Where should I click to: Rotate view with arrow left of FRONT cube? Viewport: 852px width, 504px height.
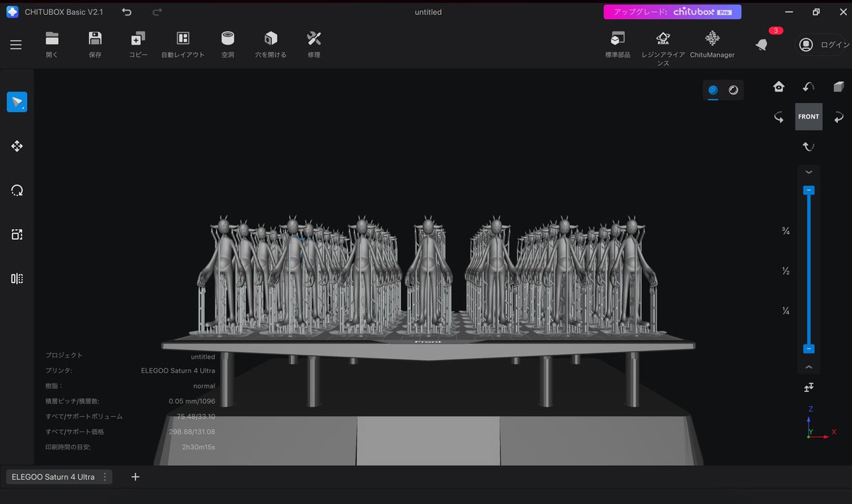(x=779, y=116)
